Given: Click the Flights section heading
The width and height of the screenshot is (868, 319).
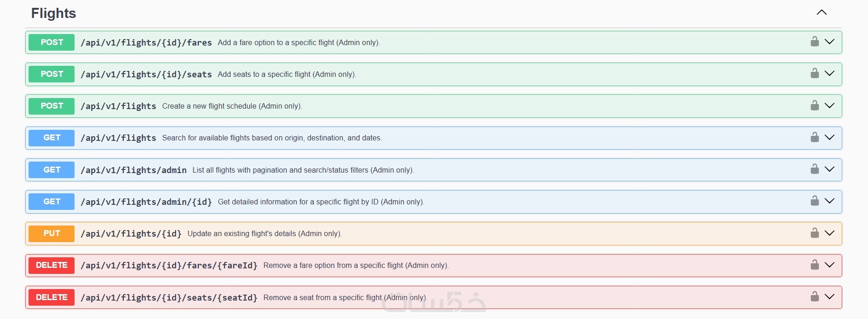Looking at the screenshot, I should [x=53, y=13].
